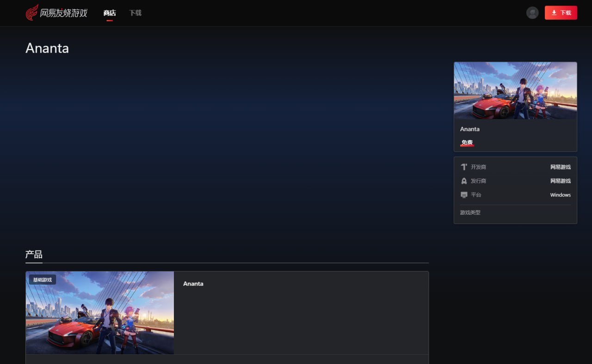Click the NetEase Fever Games logo
Viewport: 592px width, 364px height.
coord(56,12)
